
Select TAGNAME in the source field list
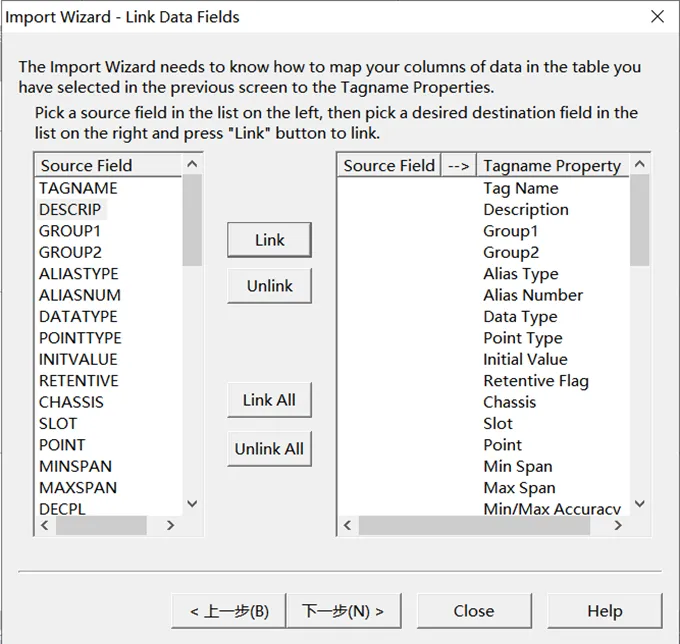pos(78,188)
